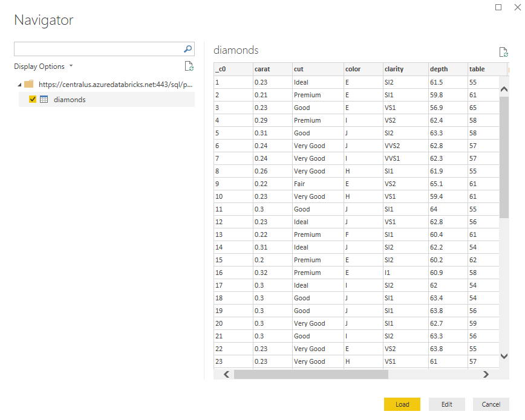Click the Edit button

tap(446, 404)
